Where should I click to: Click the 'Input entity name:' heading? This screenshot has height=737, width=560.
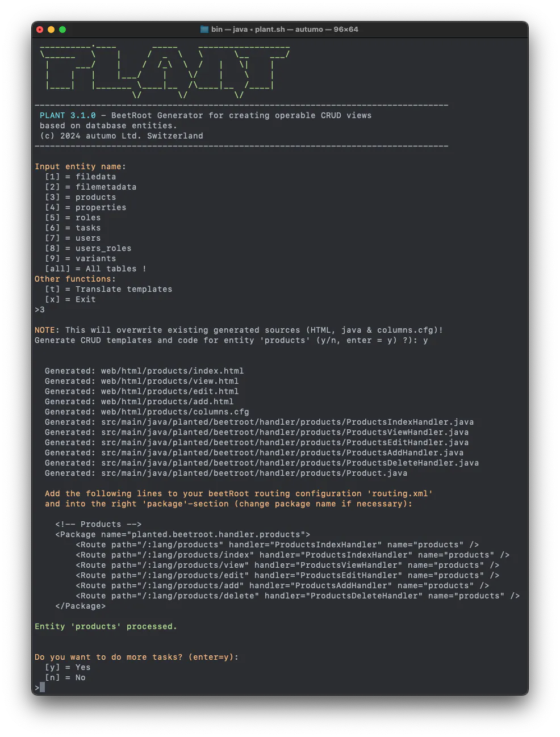point(80,166)
